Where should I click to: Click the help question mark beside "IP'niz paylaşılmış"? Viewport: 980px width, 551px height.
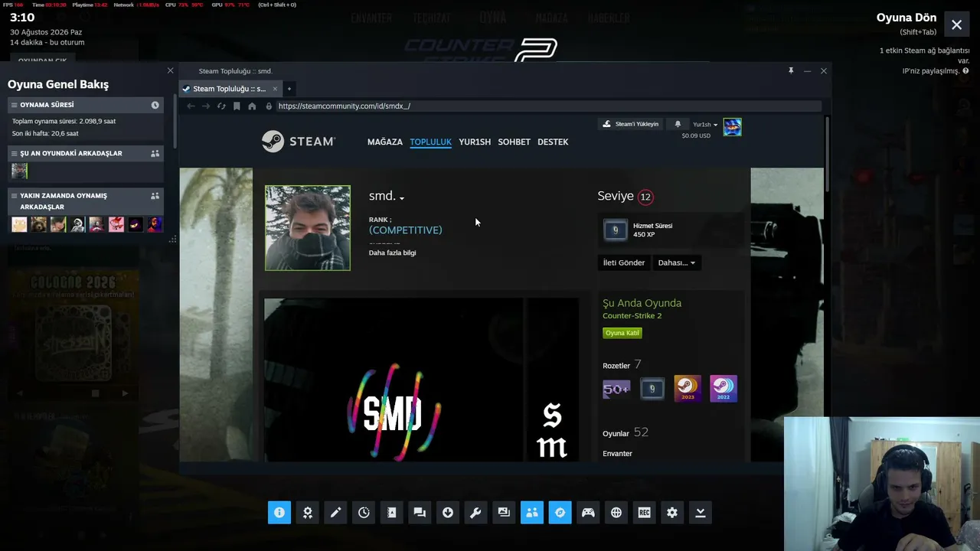pos(965,71)
